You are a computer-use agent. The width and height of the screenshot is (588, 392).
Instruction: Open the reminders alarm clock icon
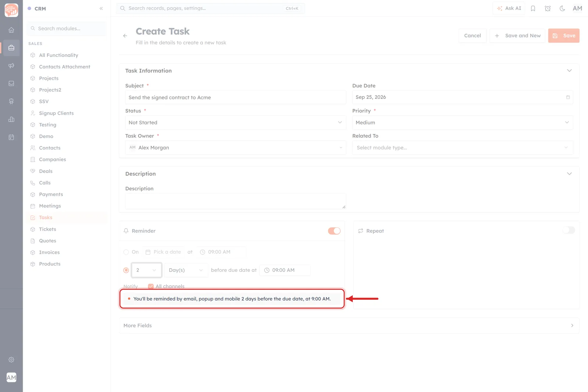pos(548,8)
